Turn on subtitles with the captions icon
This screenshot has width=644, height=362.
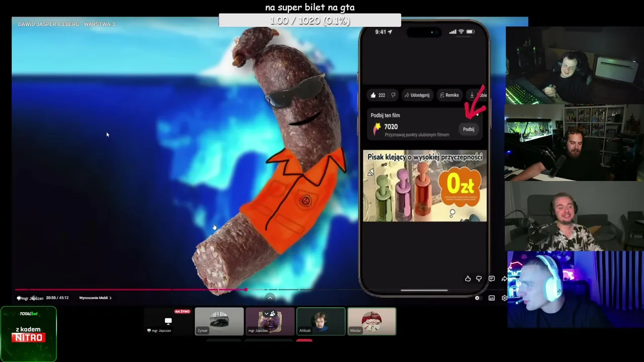pyautogui.click(x=492, y=298)
